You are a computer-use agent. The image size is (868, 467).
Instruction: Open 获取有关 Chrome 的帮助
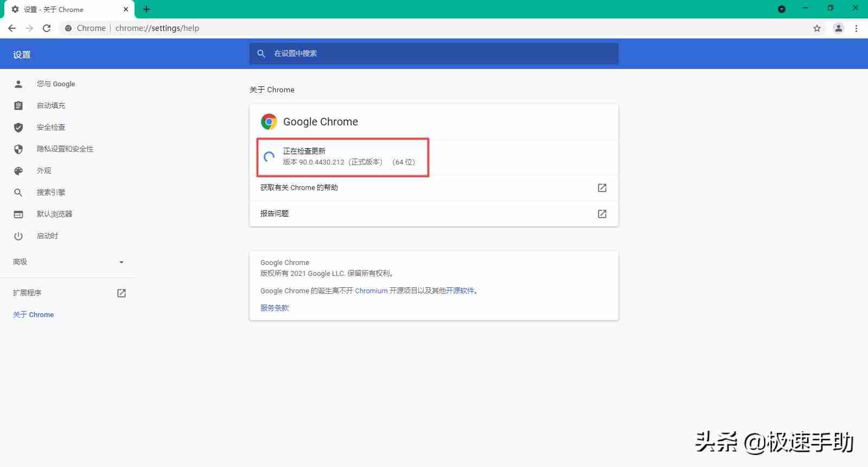point(434,188)
